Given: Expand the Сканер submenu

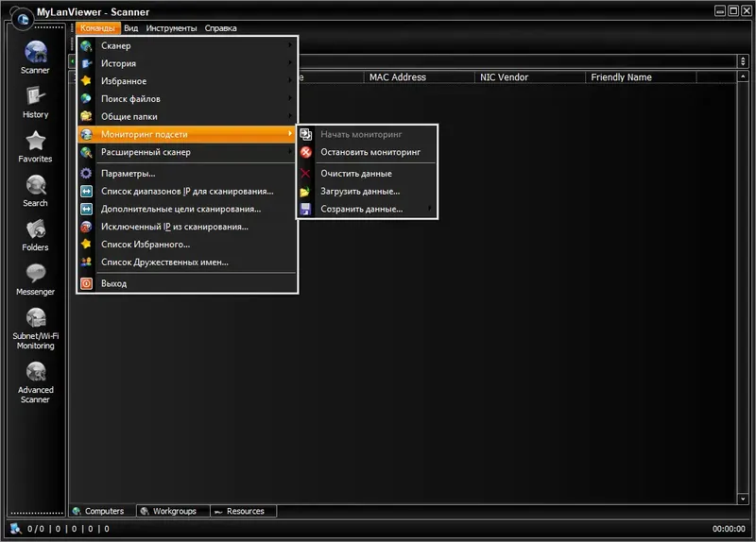Looking at the screenshot, I should click(x=290, y=45).
